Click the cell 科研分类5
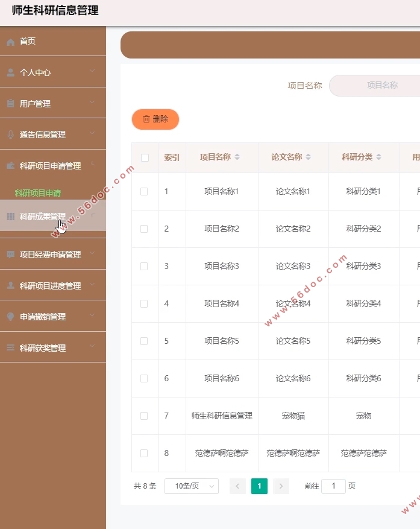 coord(364,341)
